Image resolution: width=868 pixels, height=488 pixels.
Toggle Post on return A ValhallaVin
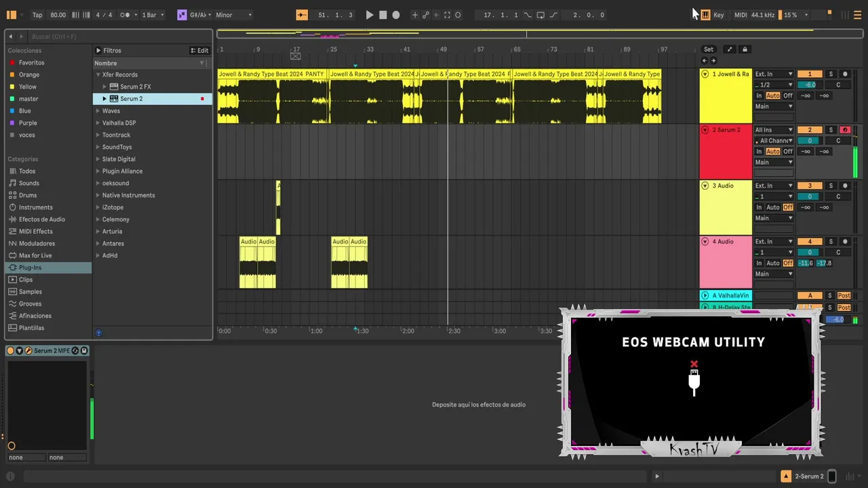point(844,296)
